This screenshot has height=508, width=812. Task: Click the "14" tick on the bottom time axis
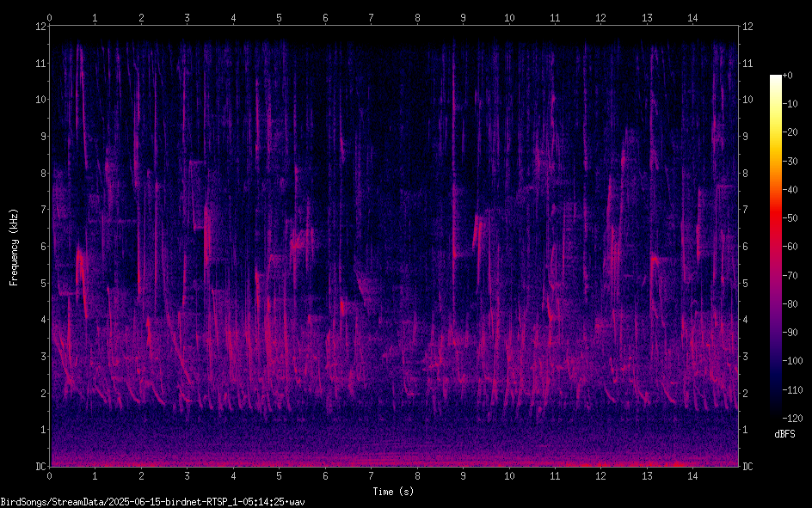coord(693,476)
